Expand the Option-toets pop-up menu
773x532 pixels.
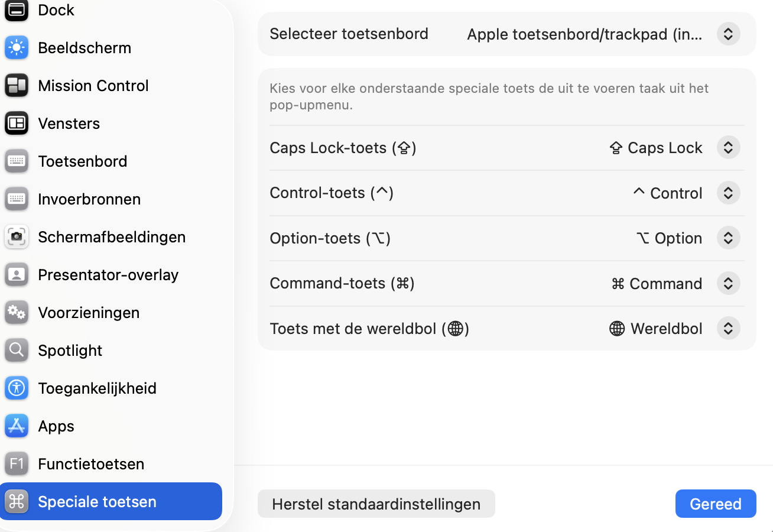click(x=728, y=238)
